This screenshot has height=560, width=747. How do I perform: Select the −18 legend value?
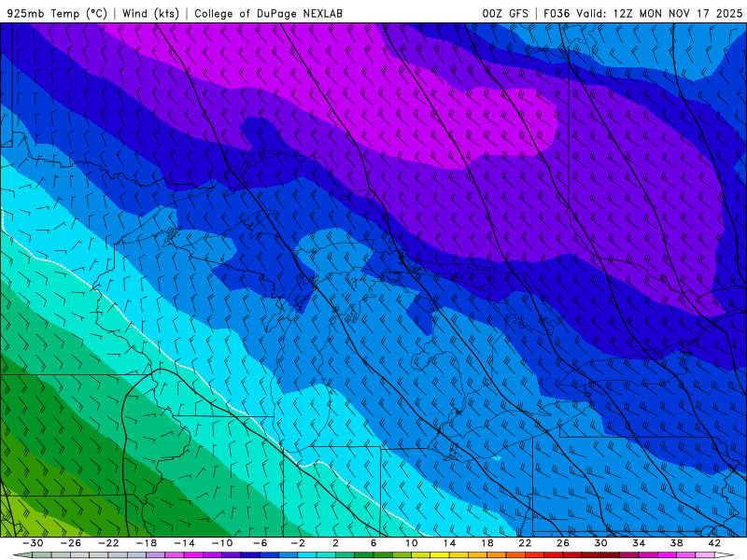[x=147, y=543]
